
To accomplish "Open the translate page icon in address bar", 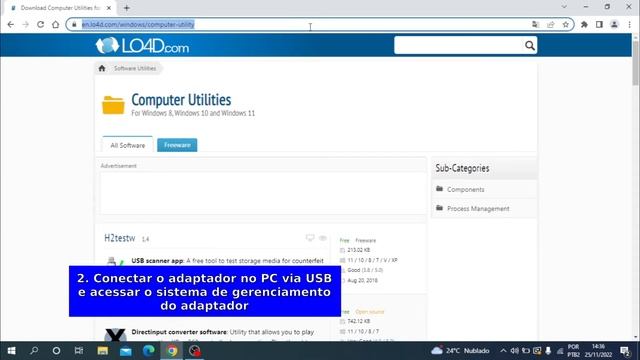I will click(536, 24).
